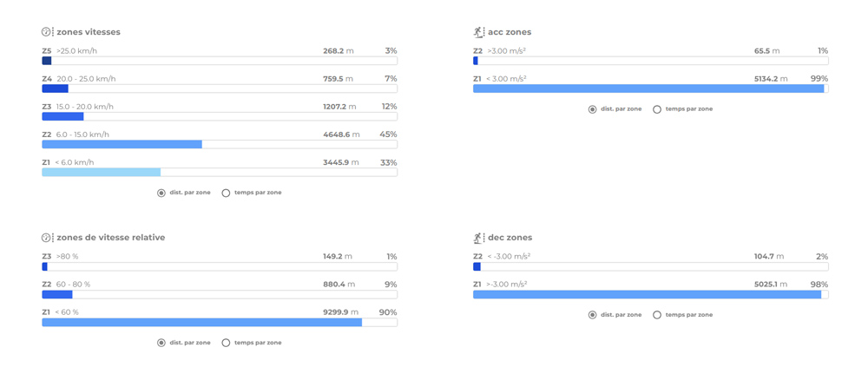The height and width of the screenshot is (367, 868).
Task: Click the runner icon beside dec zones
Action: pyautogui.click(x=478, y=238)
